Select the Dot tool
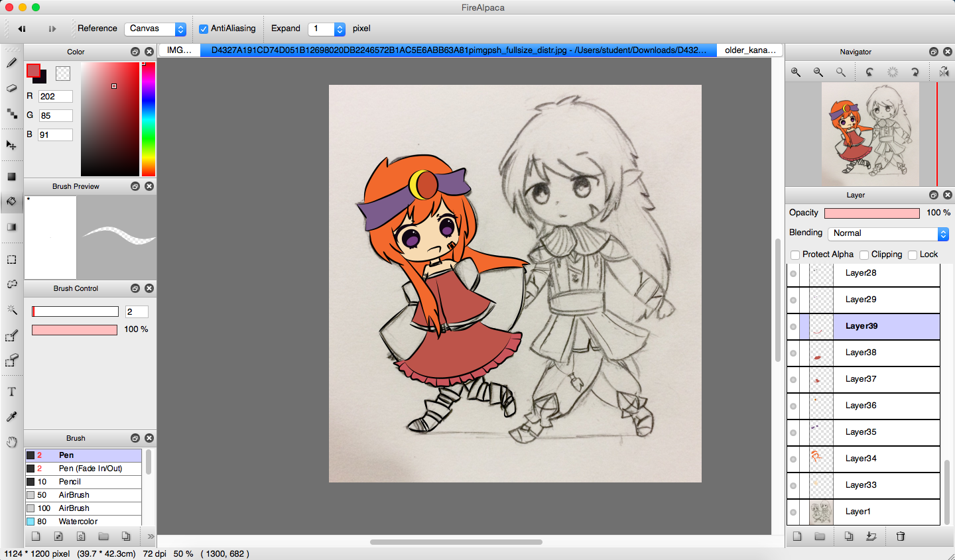Image resolution: width=955 pixels, height=560 pixels. click(11, 113)
